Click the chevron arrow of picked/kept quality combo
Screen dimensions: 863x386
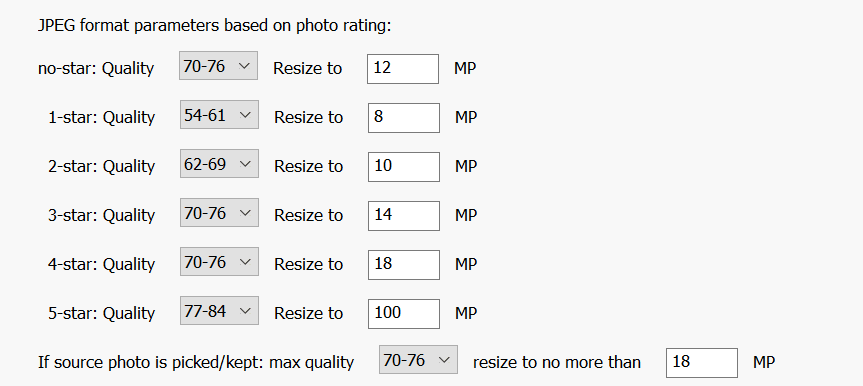pos(445,361)
